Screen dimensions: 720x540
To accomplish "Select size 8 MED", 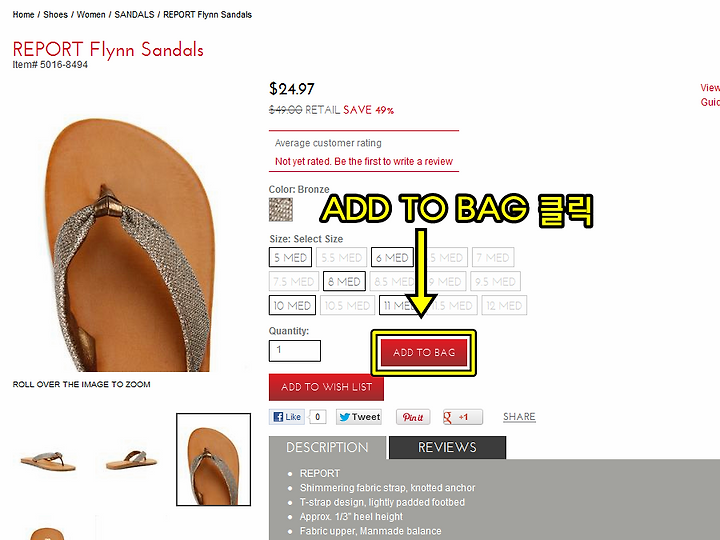I will 344,281.
